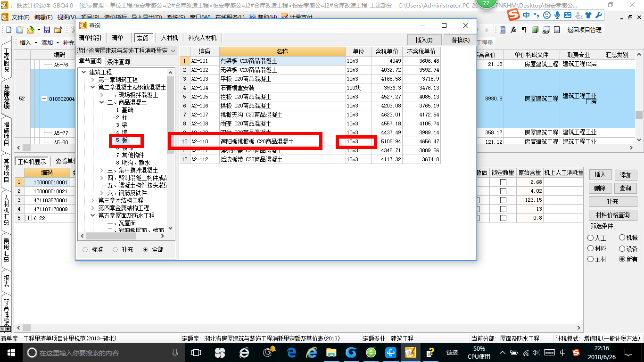Click the green 77 circle badge

tap(486, 3)
